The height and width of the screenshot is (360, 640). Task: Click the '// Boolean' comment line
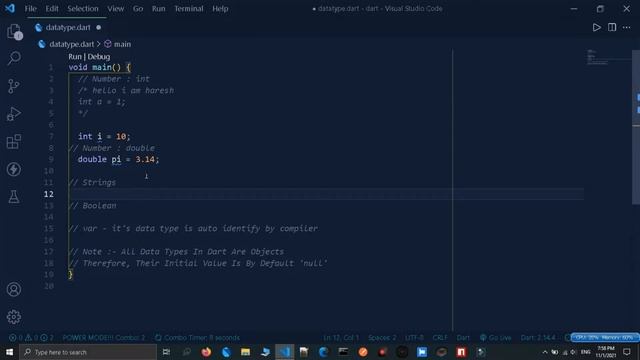tap(92, 205)
